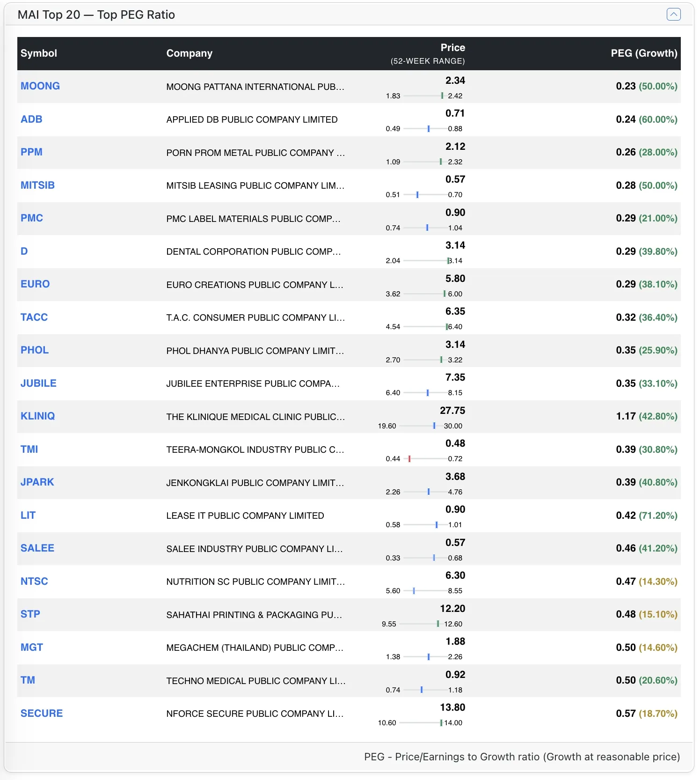Select JUBILEE ENTERPRISE company name
This screenshot has height=780, width=700.
click(x=253, y=384)
